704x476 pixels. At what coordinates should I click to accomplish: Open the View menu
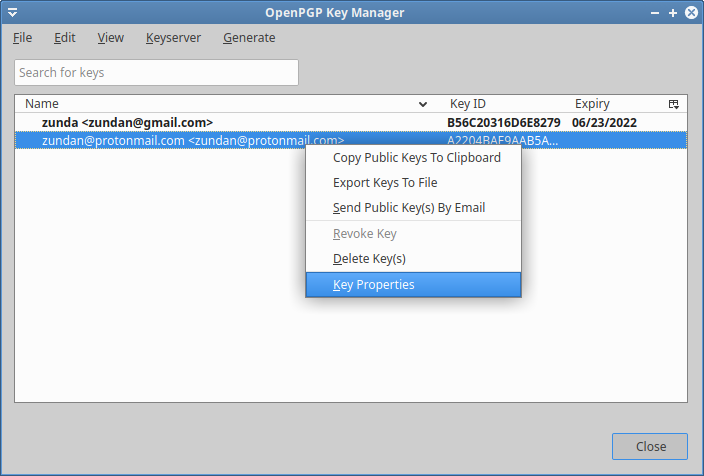(x=110, y=38)
